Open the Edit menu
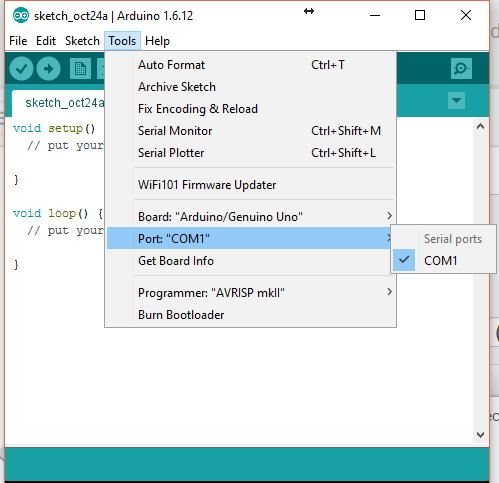 pos(46,41)
